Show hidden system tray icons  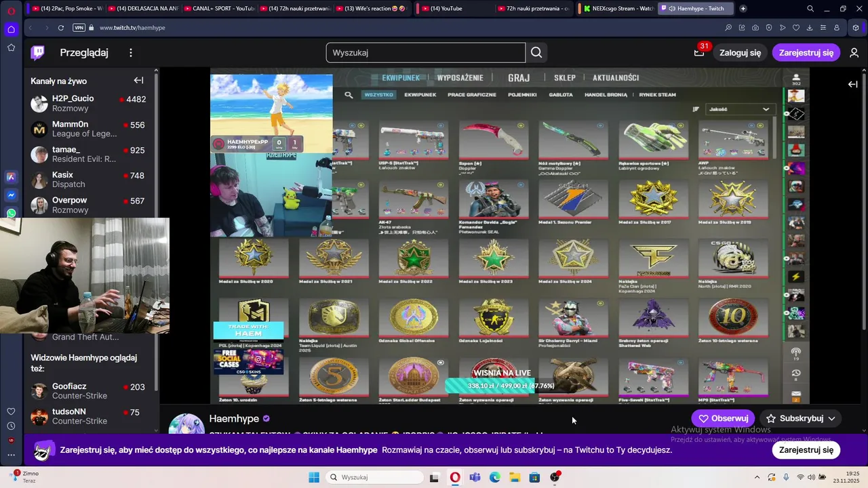click(756, 477)
